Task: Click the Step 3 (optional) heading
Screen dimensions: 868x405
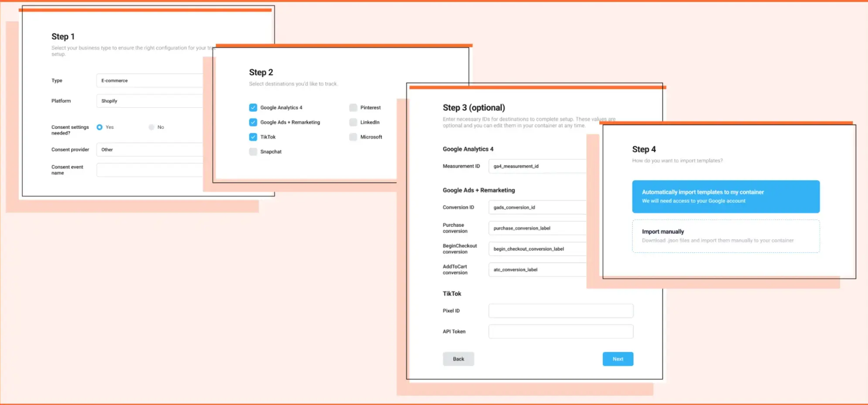Action: pyautogui.click(x=474, y=108)
